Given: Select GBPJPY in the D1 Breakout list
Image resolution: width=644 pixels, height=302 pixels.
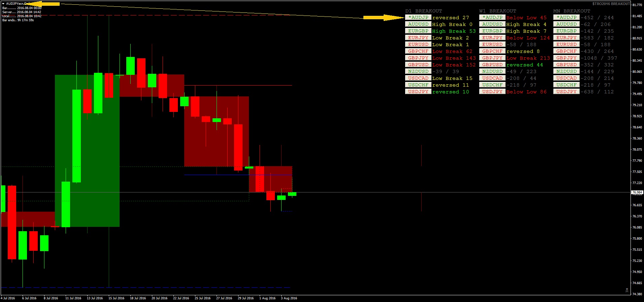Looking at the screenshot, I should (x=418, y=58).
